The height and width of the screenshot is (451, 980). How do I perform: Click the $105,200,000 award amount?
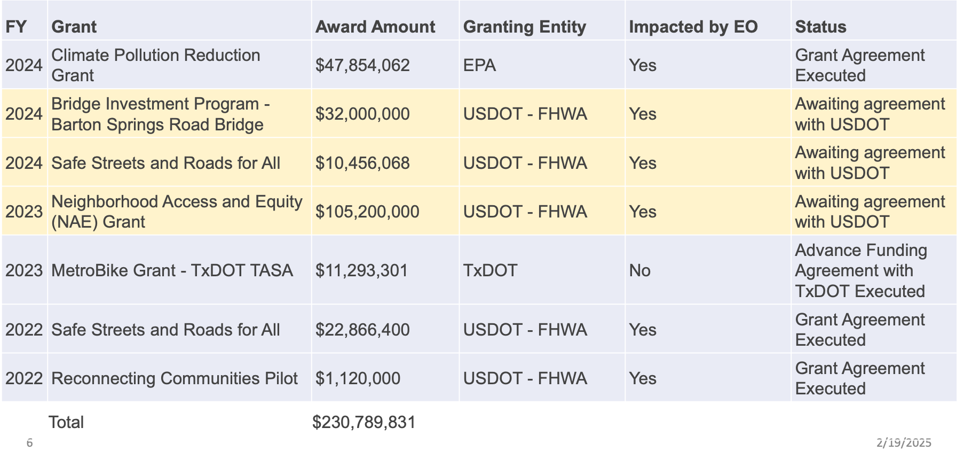(367, 212)
